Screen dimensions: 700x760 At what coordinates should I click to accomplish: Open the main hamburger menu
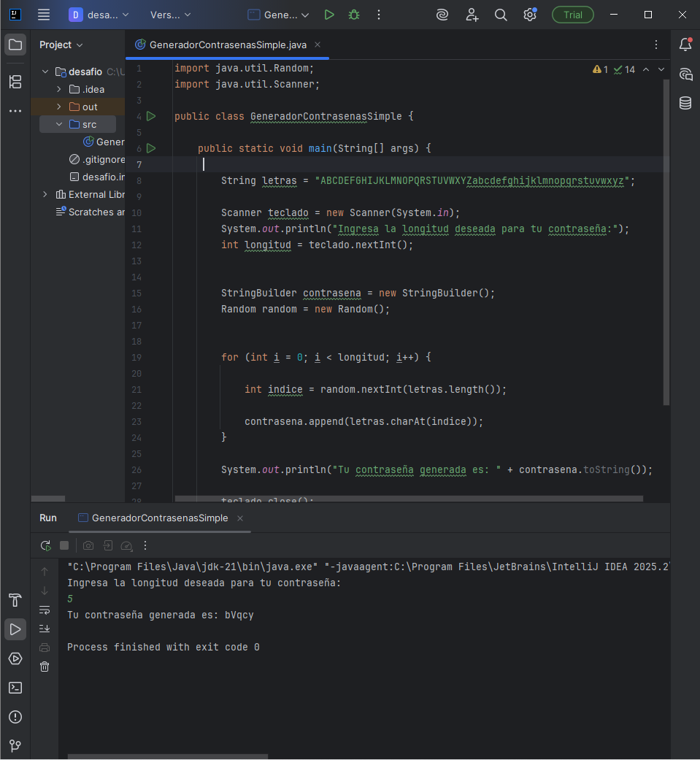[44, 15]
